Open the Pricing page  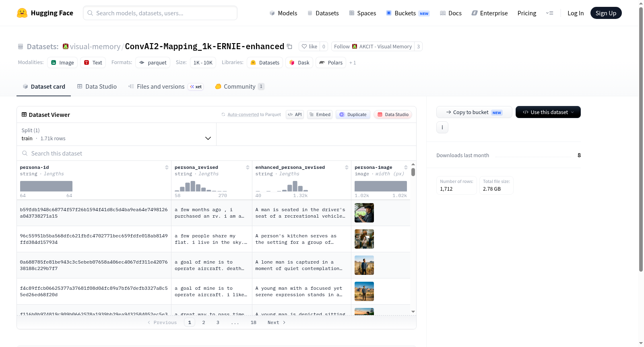click(x=527, y=13)
